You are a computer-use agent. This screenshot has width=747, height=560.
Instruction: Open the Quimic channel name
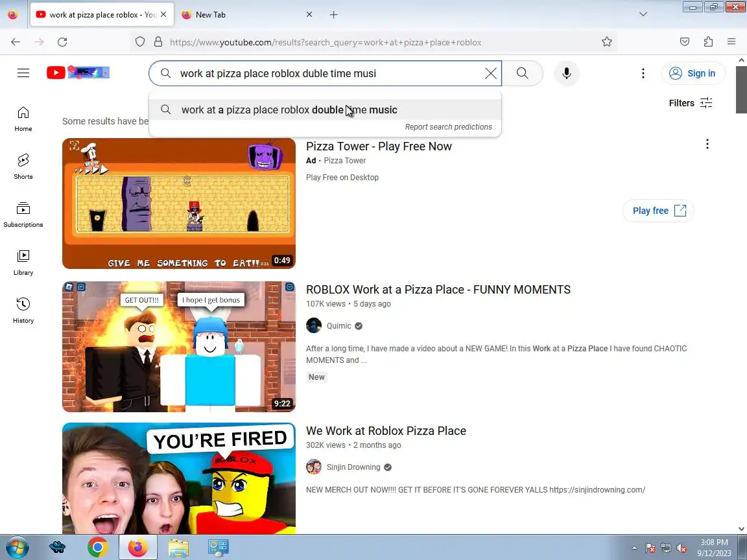point(338,326)
